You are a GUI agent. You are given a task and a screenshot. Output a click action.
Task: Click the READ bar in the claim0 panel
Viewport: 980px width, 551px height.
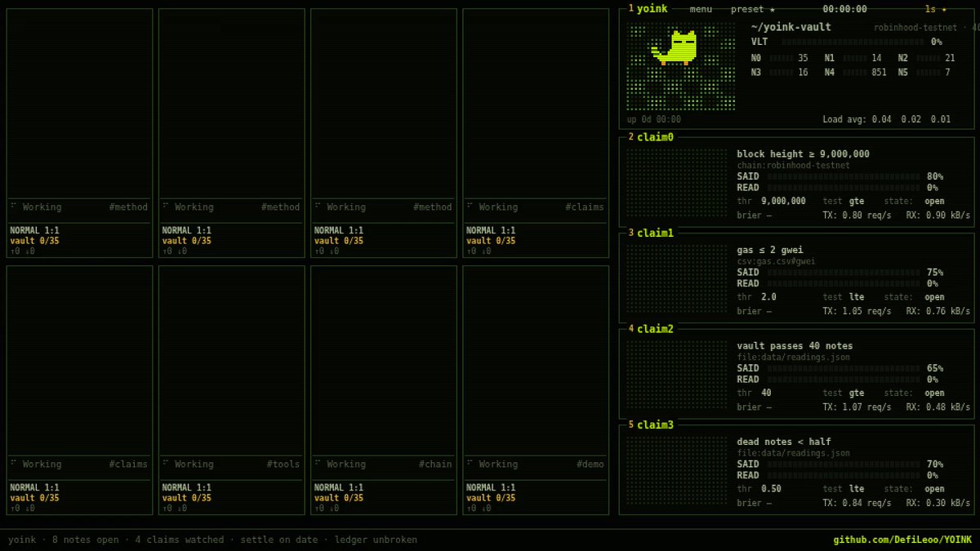[844, 188]
